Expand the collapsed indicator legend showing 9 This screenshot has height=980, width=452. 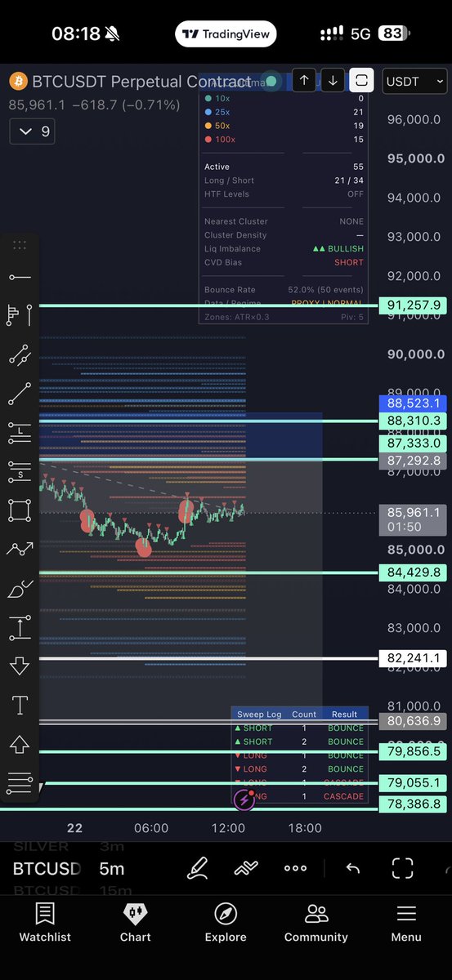coord(32,131)
